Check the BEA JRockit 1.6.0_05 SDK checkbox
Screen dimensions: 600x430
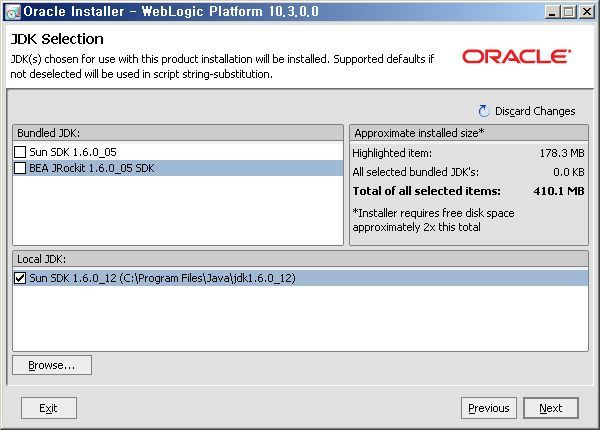click(20, 168)
